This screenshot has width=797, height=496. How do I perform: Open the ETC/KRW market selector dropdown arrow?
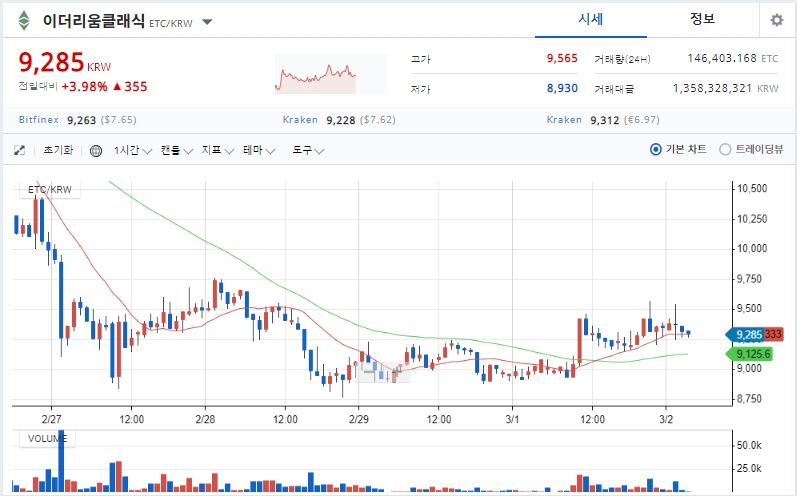point(207,22)
